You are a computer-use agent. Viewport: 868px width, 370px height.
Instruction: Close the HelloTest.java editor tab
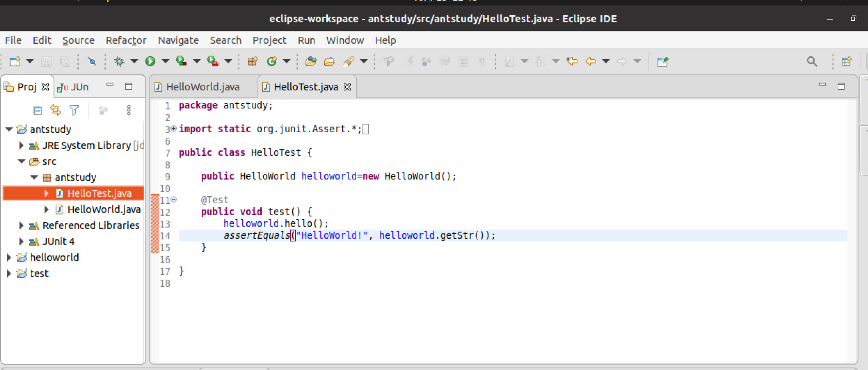pos(347,87)
